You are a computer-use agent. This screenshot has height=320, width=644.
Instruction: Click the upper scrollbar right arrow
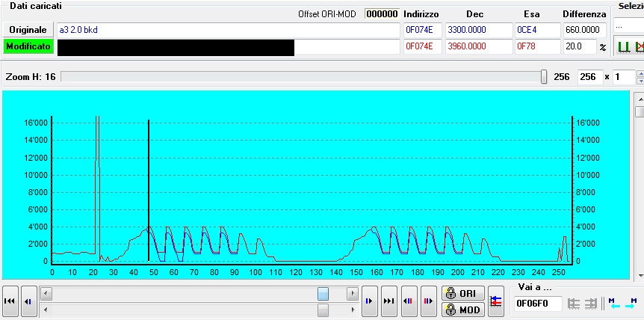point(353,294)
